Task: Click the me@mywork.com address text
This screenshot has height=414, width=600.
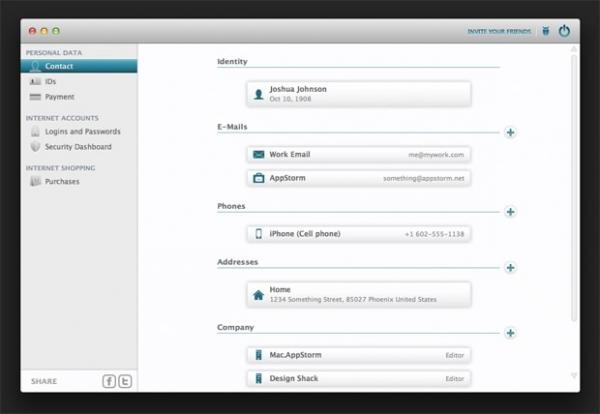Action: [436, 155]
